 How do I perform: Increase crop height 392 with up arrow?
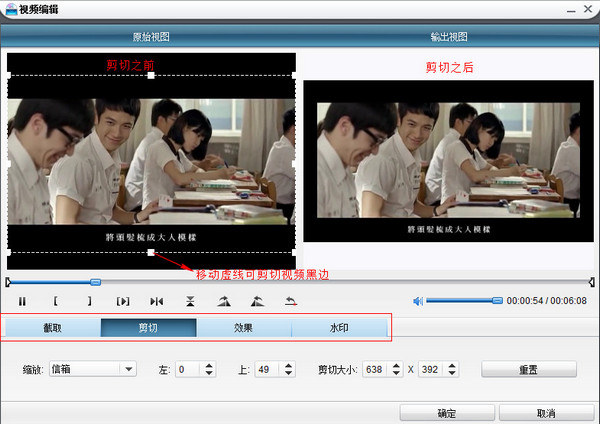pyautogui.click(x=452, y=366)
